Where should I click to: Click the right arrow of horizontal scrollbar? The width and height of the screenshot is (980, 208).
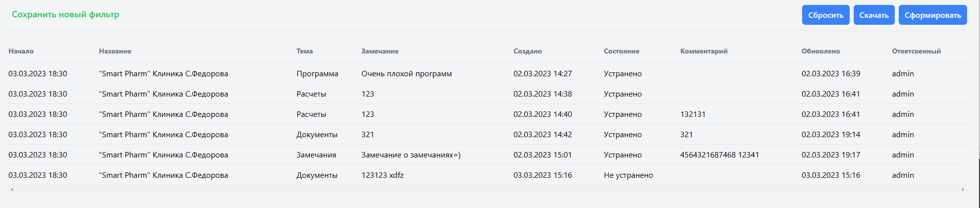[963, 190]
